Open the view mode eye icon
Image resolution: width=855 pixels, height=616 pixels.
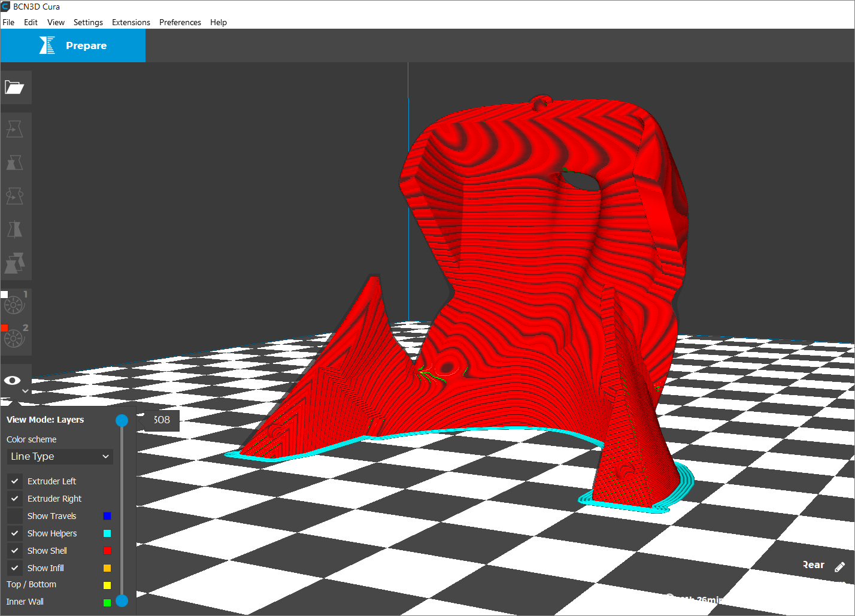(13, 380)
